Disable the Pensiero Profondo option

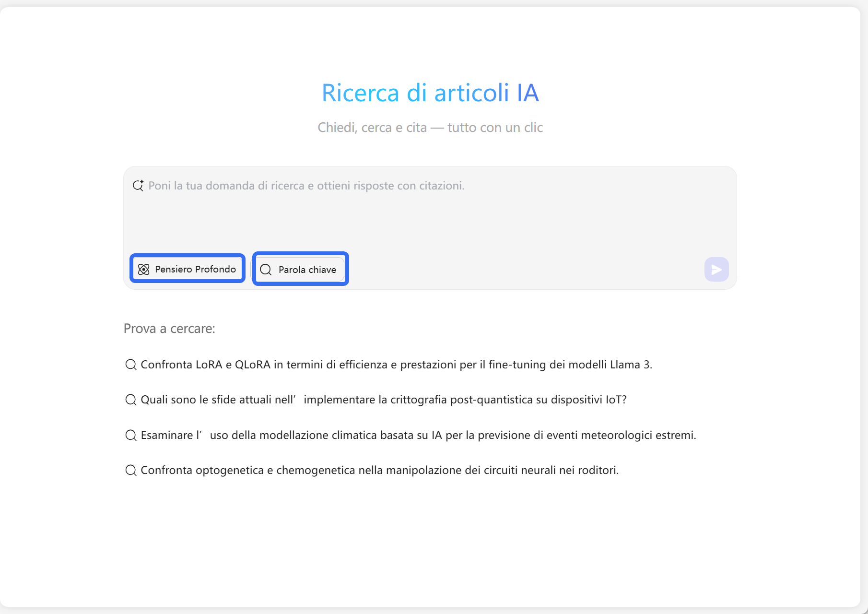187,269
